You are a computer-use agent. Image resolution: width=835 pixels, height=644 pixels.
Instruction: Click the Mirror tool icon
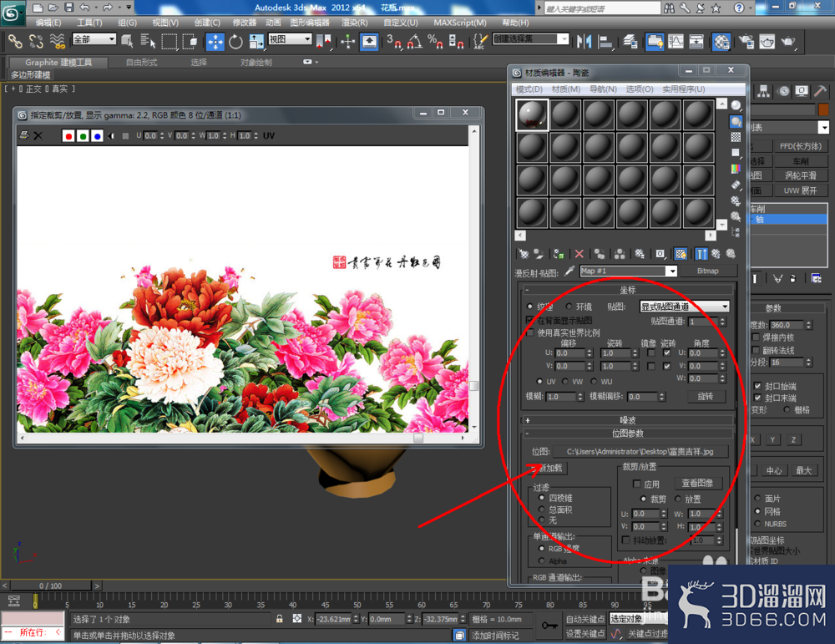point(584,42)
